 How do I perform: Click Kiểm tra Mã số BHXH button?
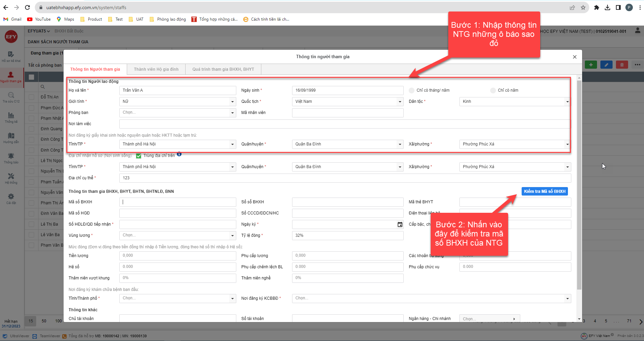click(x=544, y=191)
